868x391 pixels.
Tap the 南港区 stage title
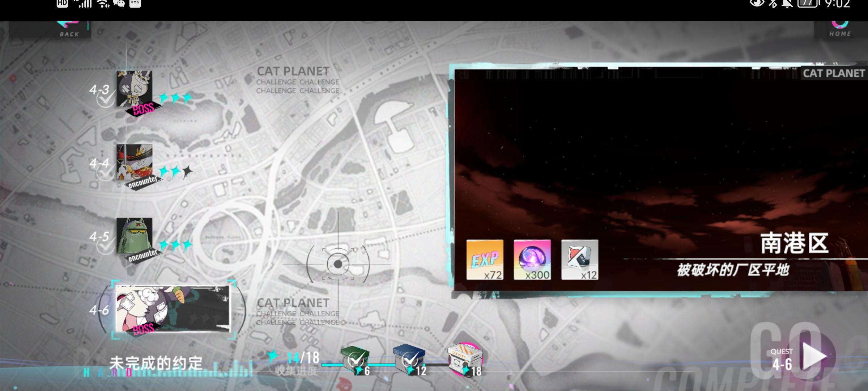794,243
